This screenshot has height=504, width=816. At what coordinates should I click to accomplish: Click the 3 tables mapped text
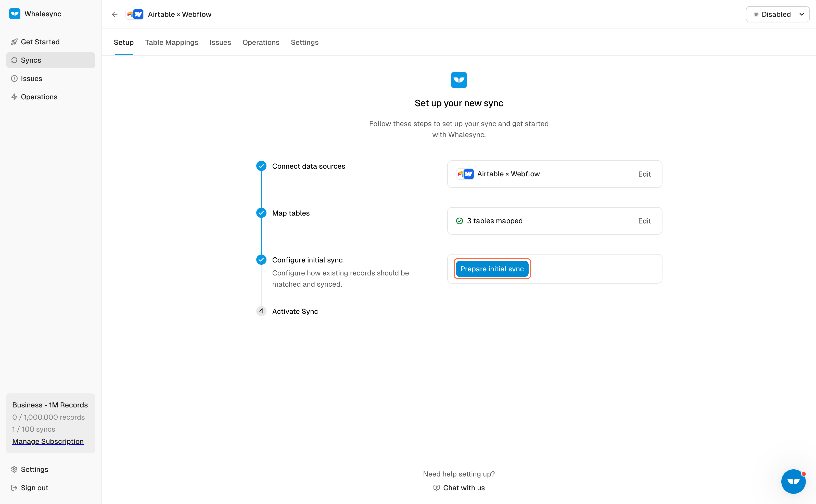pyautogui.click(x=495, y=221)
